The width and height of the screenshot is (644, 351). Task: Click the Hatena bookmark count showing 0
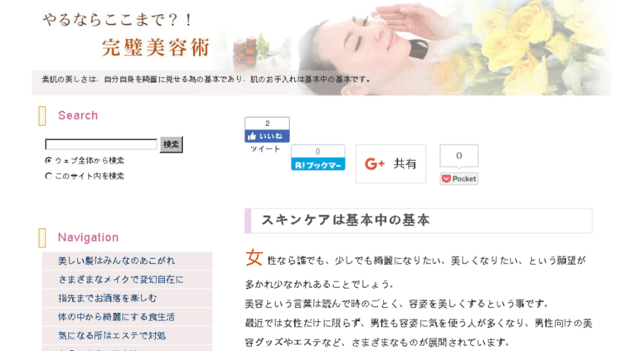pos(318,152)
